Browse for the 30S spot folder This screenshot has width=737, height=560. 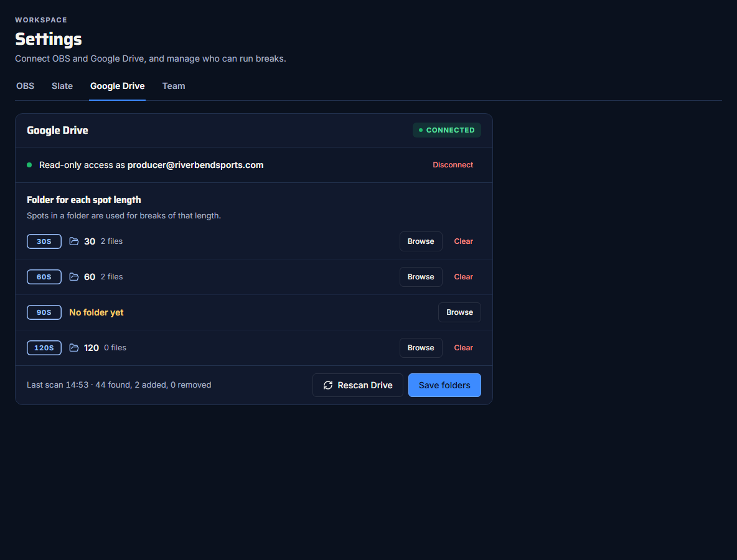tap(421, 241)
